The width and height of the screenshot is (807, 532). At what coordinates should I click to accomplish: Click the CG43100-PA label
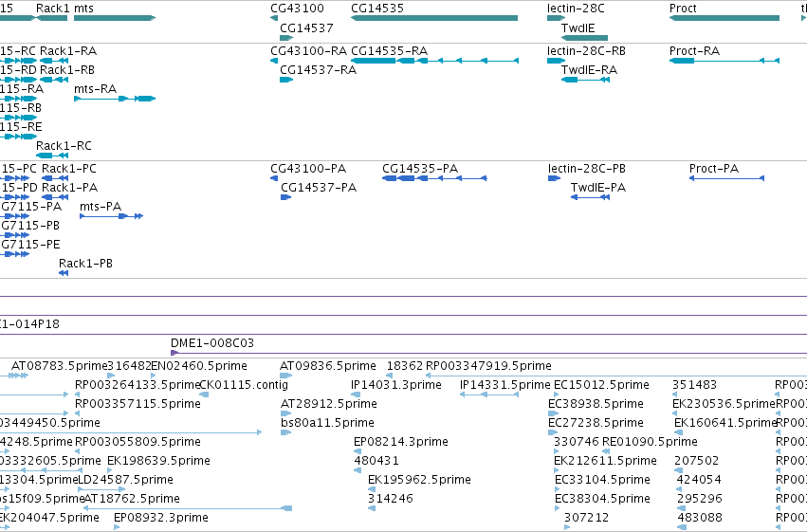[x=308, y=169]
